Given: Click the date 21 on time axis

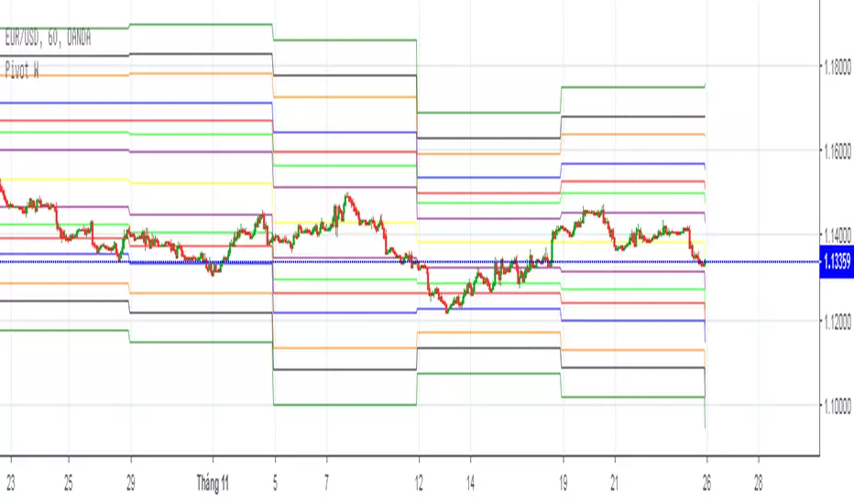Looking at the screenshot, I should pyautogui.click(x=614, y=483).
